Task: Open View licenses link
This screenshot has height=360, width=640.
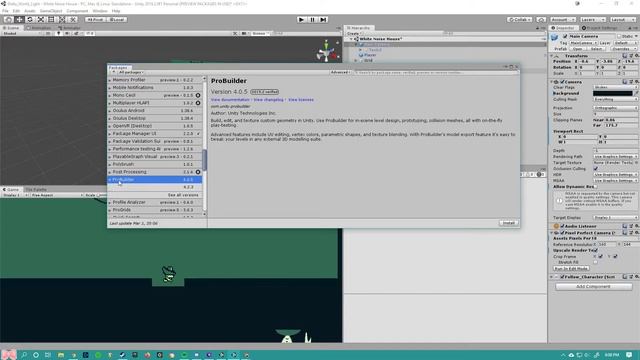Action: click(x=301, y=100)
